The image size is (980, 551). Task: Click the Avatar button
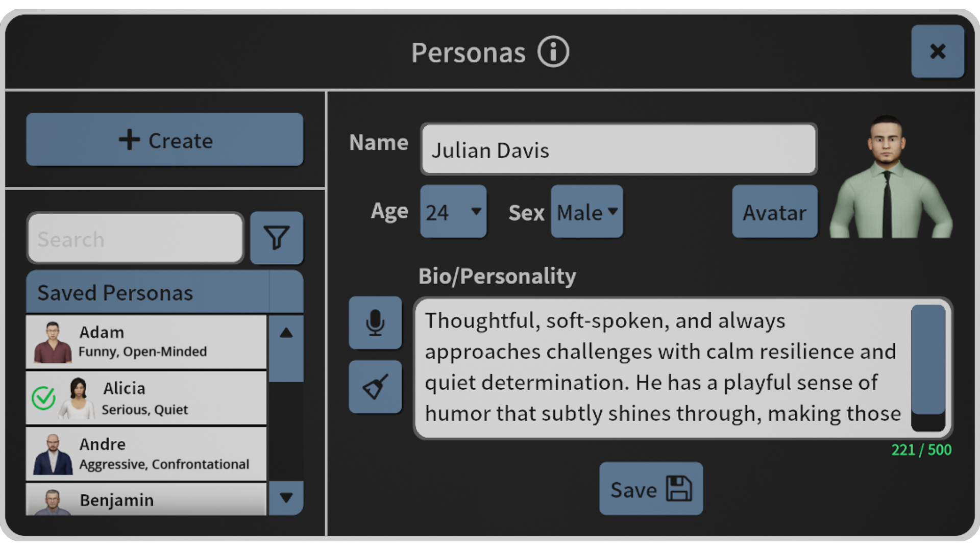(775, 211)
